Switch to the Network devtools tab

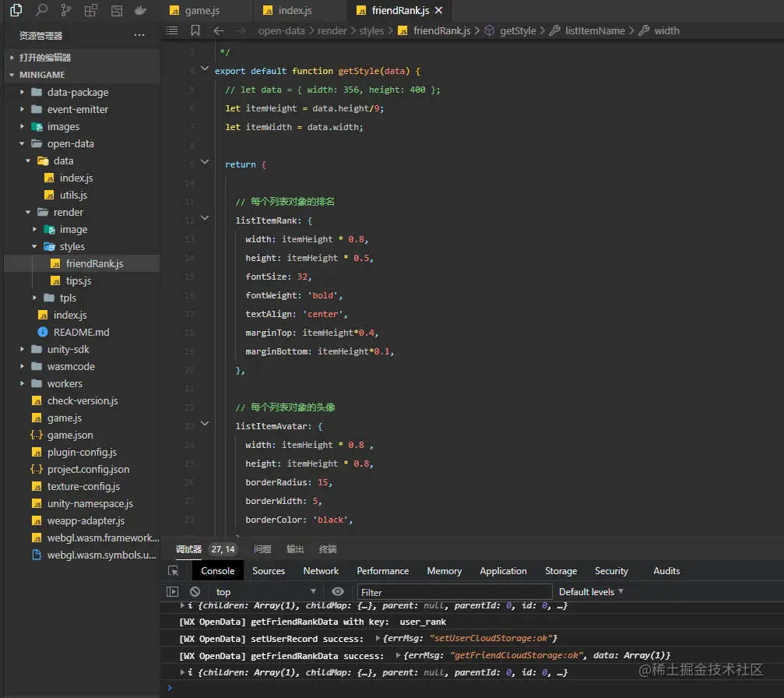pyautogui.click(x=321, y=571)
